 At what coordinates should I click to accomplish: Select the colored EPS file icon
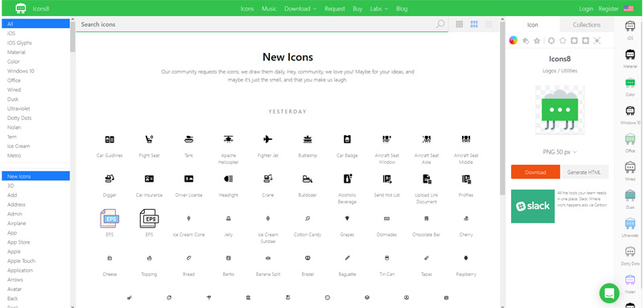tap(109, 219)
